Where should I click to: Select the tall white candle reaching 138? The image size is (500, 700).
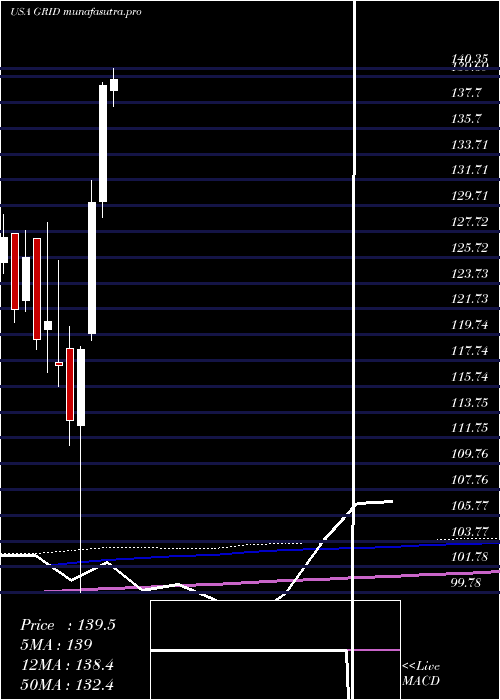tap(103, 143)
